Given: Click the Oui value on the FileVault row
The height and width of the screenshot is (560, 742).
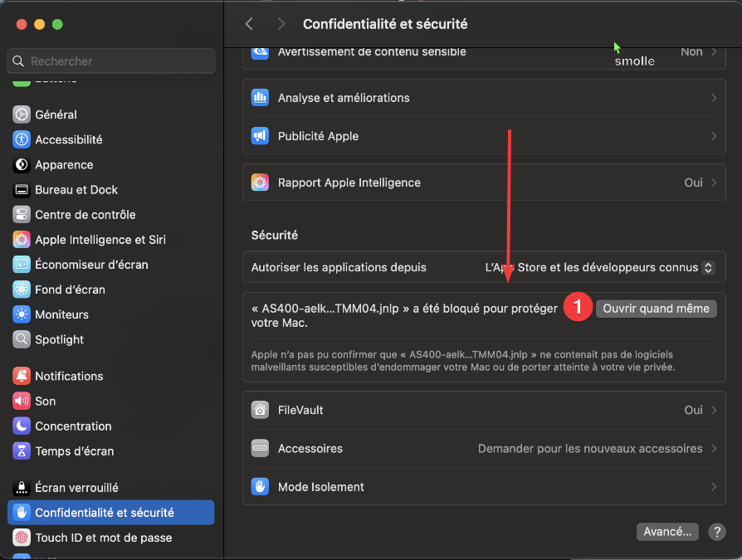Looking at the screenshot, I should click(x=693, y=410).
